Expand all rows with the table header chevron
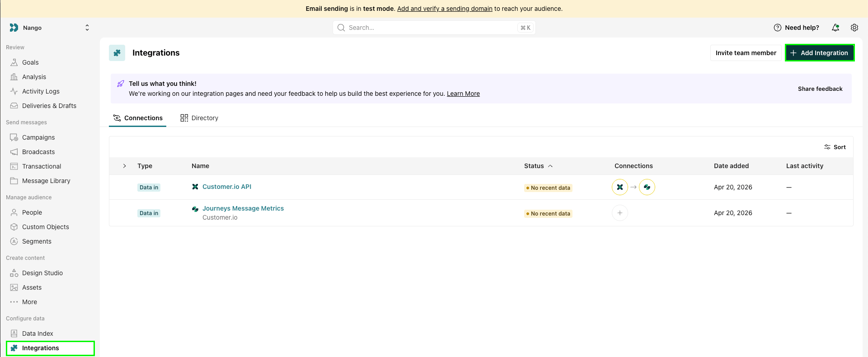This screenshot has height=357, width=868. 125,166
